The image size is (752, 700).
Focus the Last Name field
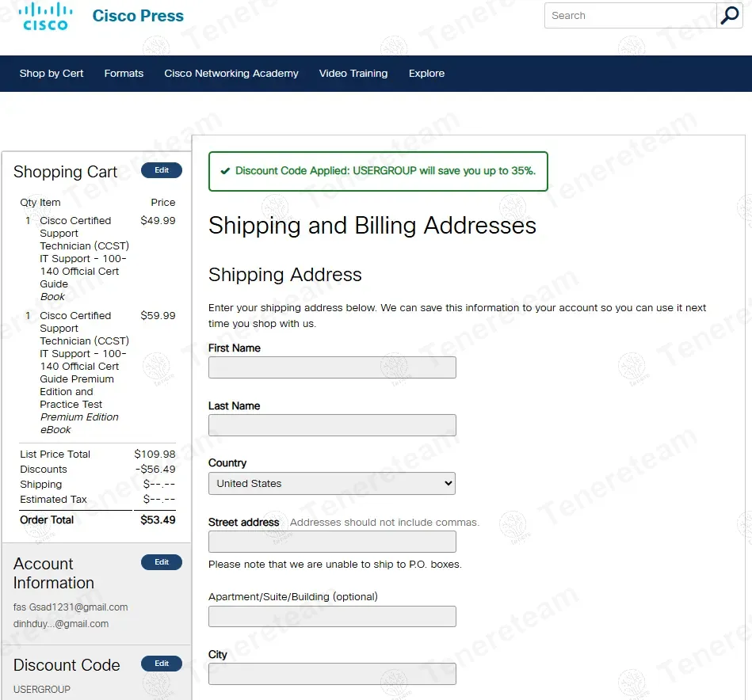(332, 425)
